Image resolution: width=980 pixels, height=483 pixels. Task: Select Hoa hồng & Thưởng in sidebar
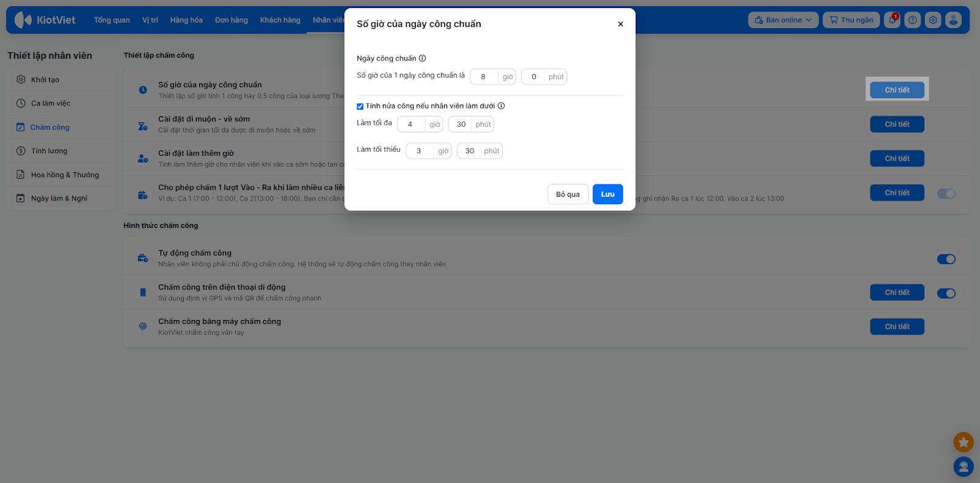click(61, 175)
